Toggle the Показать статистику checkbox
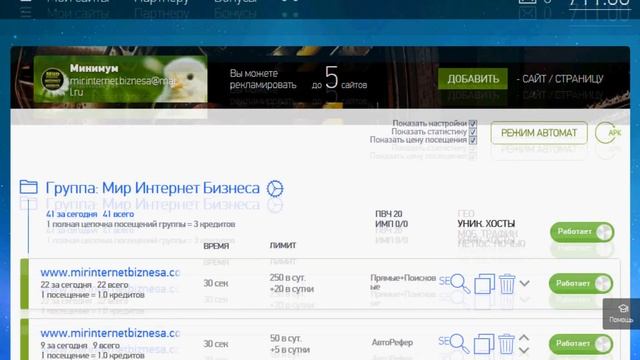Screen dimensions: 640x360 tap(473, 132)
